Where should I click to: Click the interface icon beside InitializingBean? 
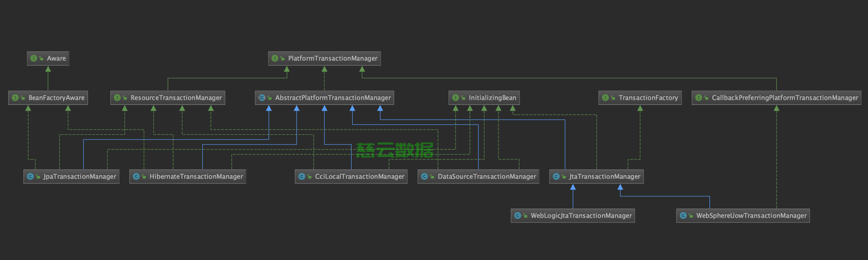click(455, 98)
